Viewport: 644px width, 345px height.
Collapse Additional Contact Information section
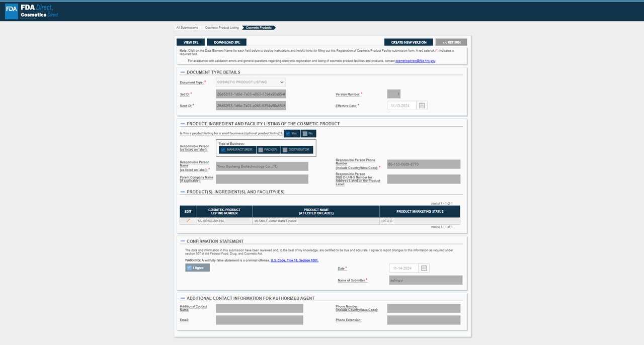point(183,298)
